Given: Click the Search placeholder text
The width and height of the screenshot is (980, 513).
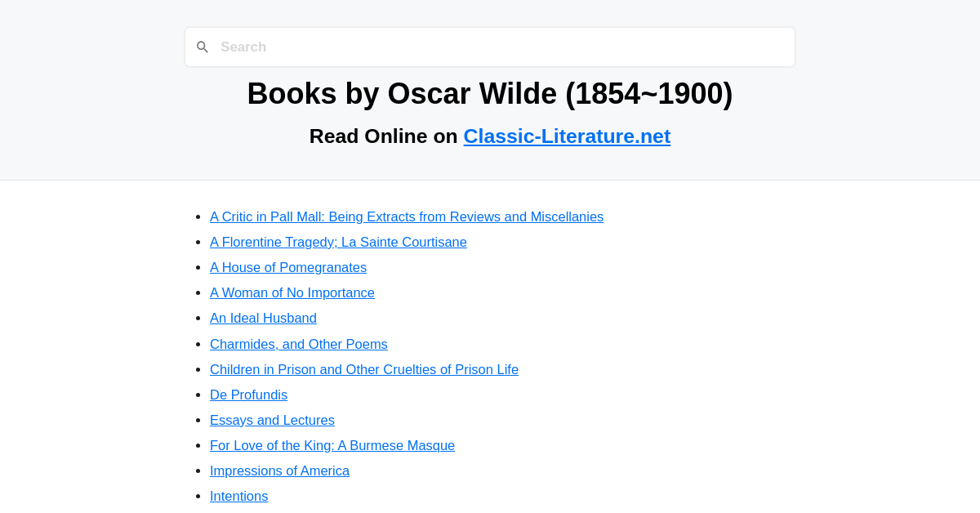Looking at the screenshot, I should (243, 47).
